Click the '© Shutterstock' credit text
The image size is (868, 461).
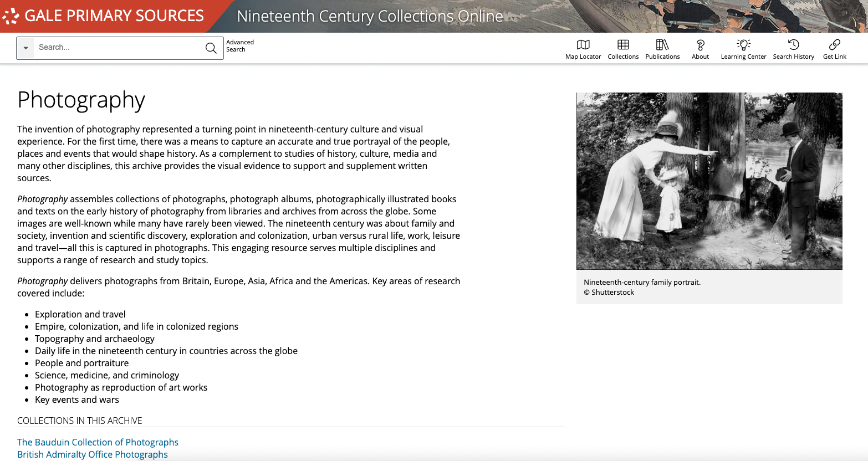[609, 292]
